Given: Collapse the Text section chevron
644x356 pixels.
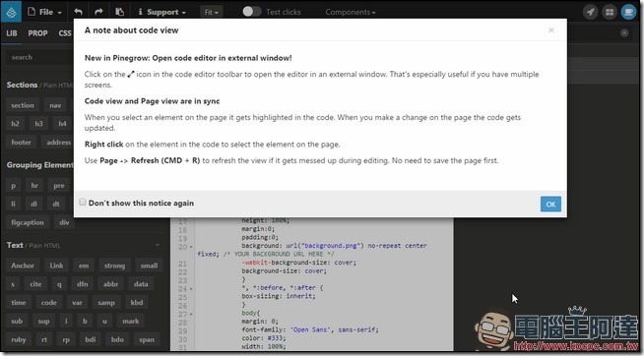Looking at the screenshot, I should click(158, 245).
